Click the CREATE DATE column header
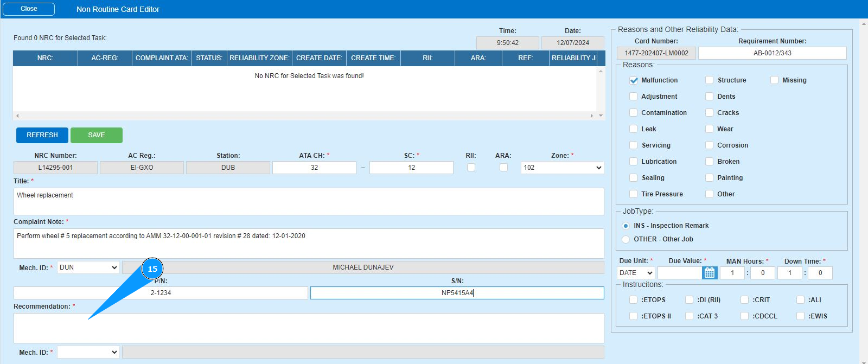Image resolution: width=868 pixels, height=364 pixels. coord(319,58)
